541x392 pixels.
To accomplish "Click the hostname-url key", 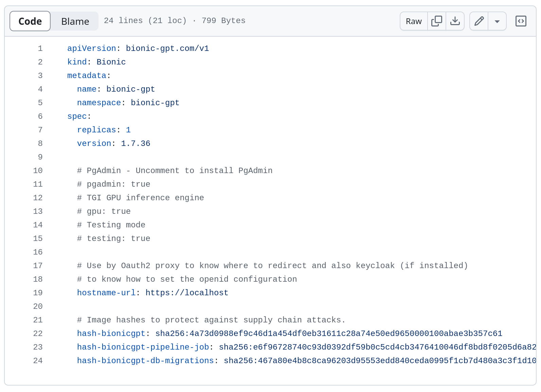I will [x=106, y=293].
